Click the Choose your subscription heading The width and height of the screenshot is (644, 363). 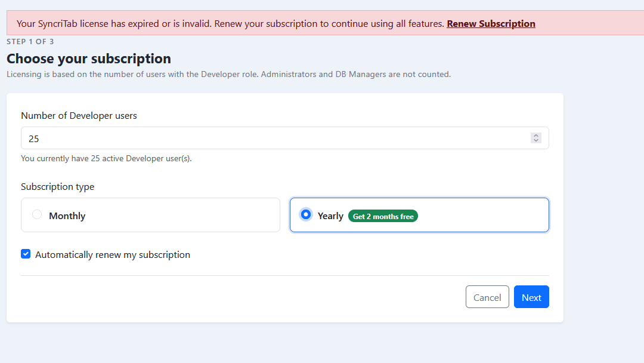click(89, 59)
